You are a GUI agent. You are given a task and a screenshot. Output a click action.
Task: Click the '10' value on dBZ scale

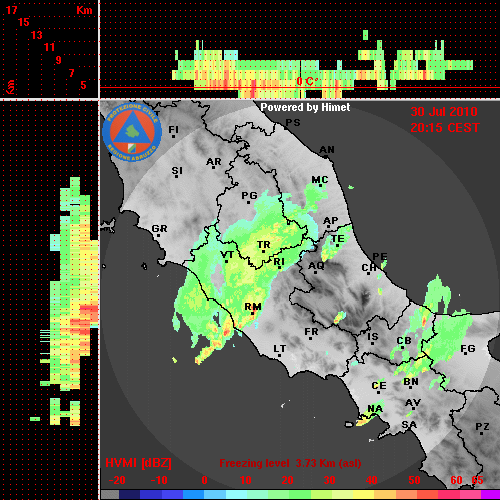[x=246, y=480]
